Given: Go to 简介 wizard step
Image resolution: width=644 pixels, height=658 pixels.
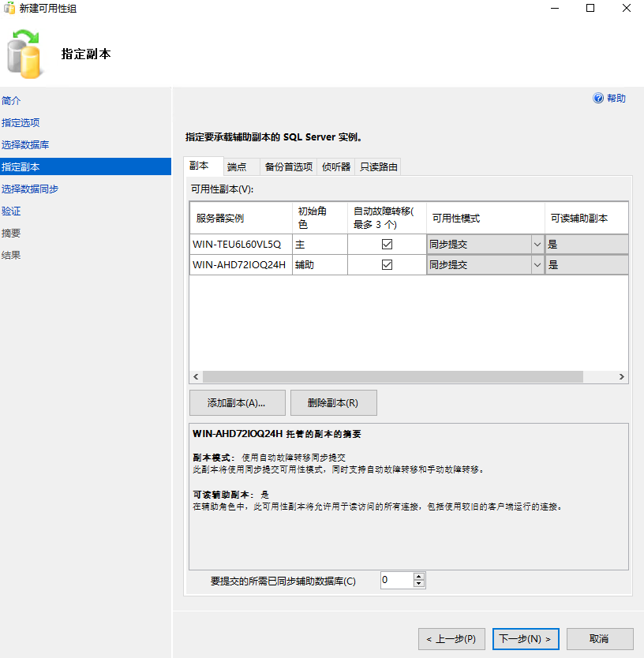Looking at the screenshot, I should click(x=11, y=101).
